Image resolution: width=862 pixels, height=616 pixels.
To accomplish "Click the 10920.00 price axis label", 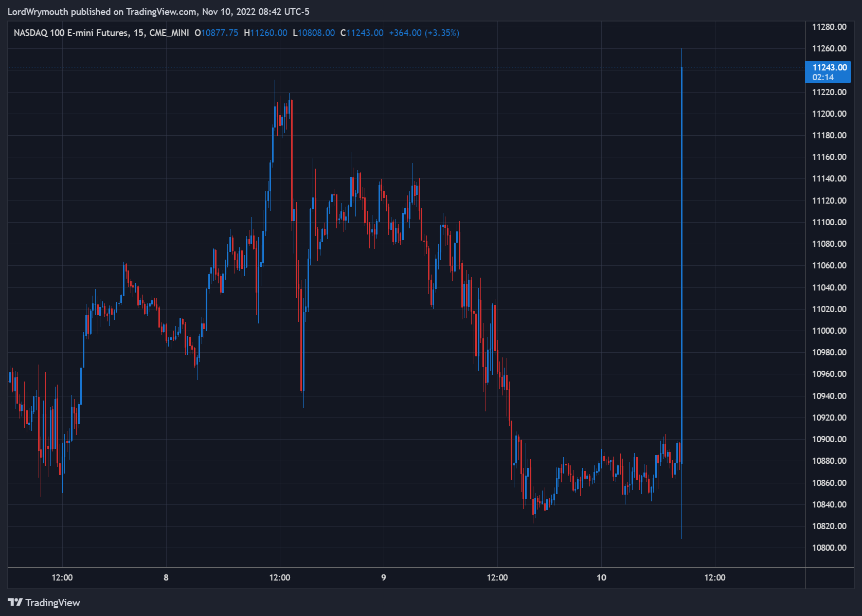I will coord(829,418).
